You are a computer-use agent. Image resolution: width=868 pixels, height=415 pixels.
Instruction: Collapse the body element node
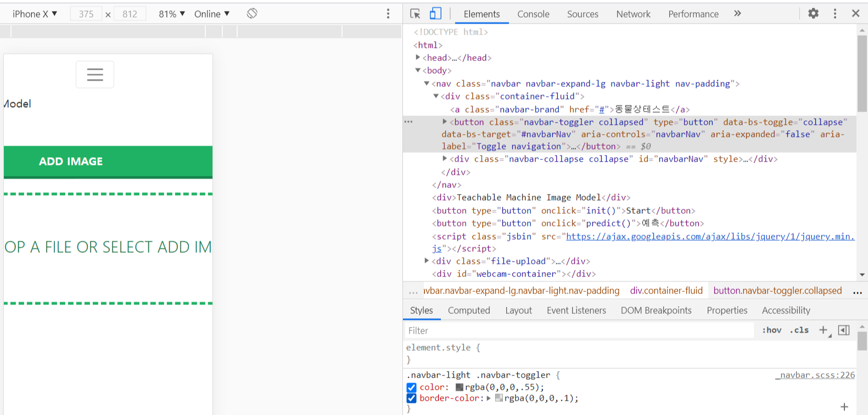418,70
